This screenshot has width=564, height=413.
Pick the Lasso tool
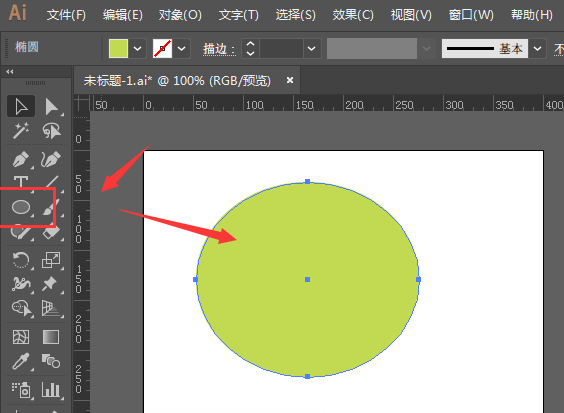pyautogui.click(x=51, y=131)
